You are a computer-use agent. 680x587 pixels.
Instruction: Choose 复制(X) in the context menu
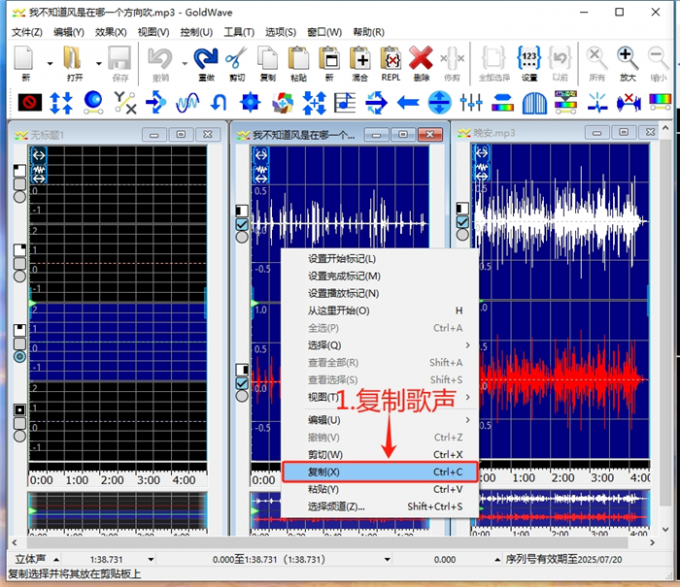pyautogui.click(x=380, y=472)
